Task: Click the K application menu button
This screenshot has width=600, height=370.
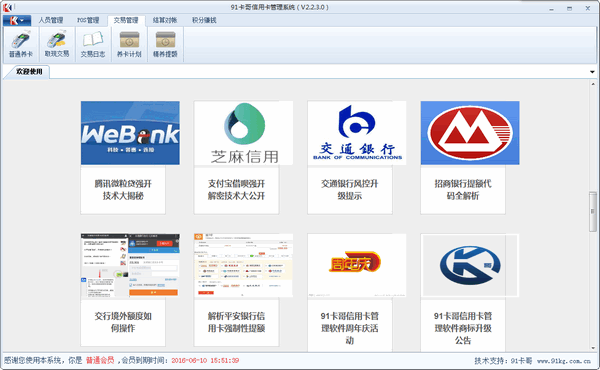Action: tap(17, 20)
